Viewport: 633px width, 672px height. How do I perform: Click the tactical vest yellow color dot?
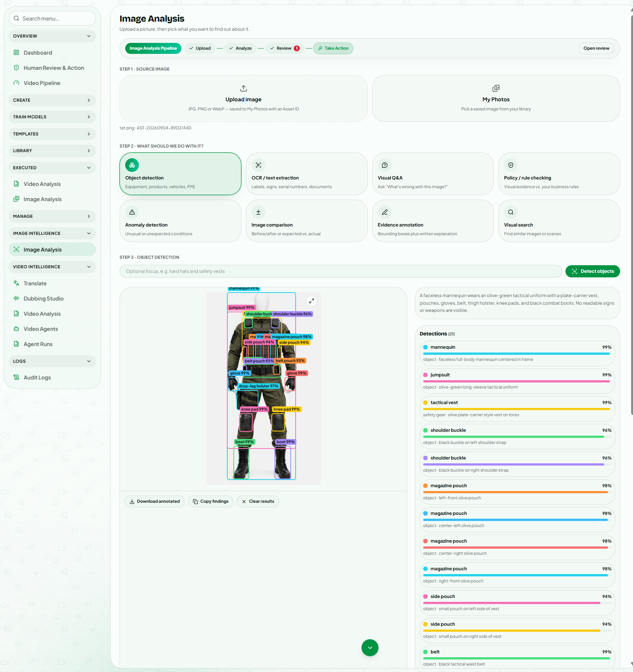[425, 403]
